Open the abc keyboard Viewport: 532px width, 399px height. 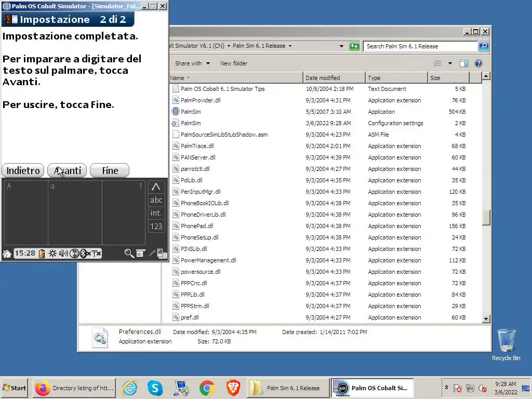(x=156, y=200)
